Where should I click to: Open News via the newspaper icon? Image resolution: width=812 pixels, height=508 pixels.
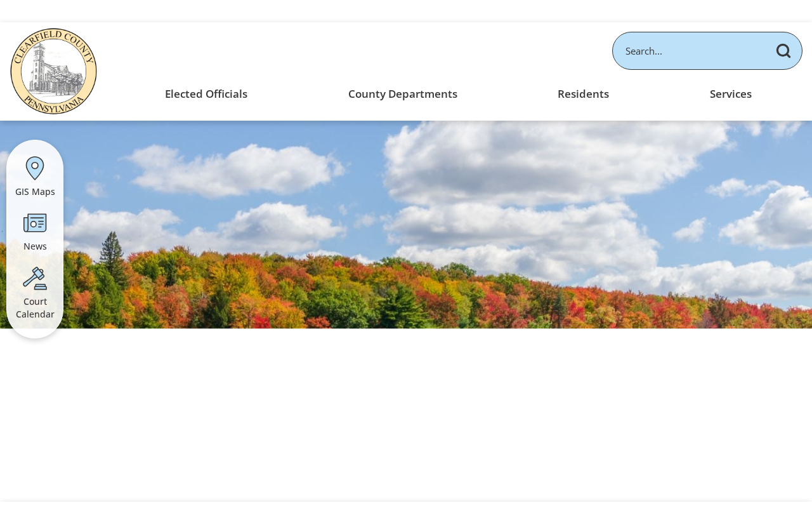pyautogui.click(x=35, y=223)
